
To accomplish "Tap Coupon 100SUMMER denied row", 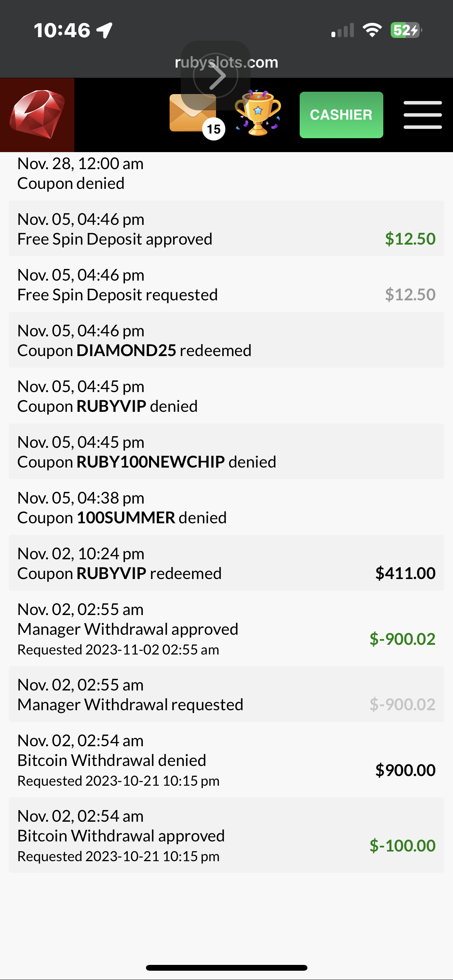I will pos(226,507).
